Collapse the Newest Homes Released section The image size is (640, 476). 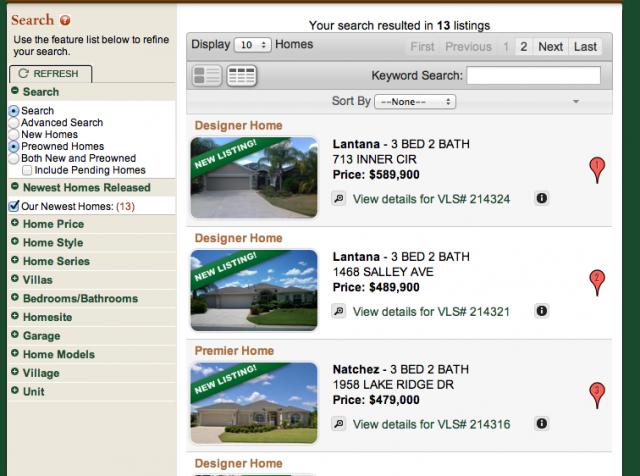tap(15, 186)
